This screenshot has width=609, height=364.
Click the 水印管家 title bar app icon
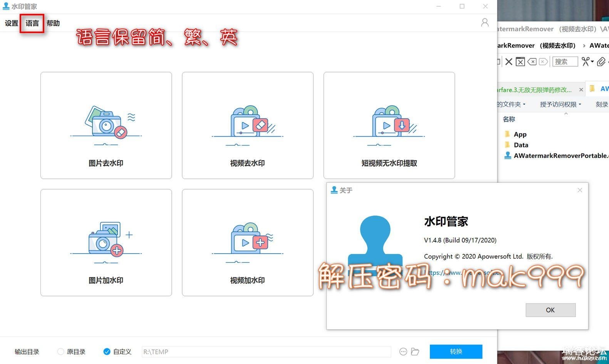pyautogui.click(x=6, y=6)
